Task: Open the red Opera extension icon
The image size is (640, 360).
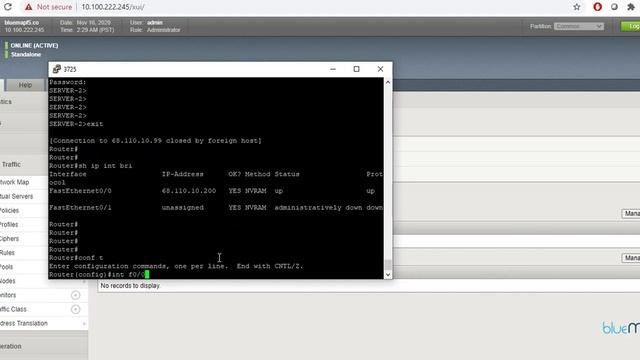Action: click(598, 7)
